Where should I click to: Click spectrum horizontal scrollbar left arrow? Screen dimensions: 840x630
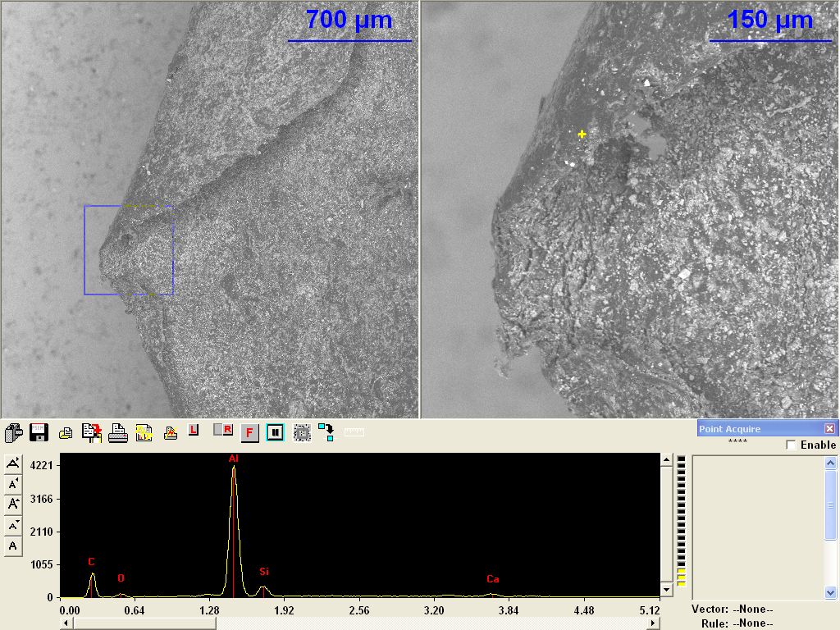tap(66, 623)
